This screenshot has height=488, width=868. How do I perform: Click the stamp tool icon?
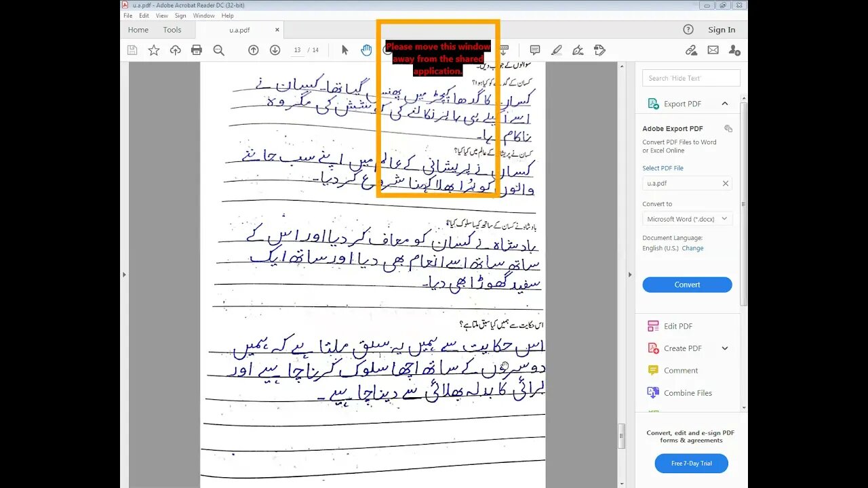click(599, 50)
